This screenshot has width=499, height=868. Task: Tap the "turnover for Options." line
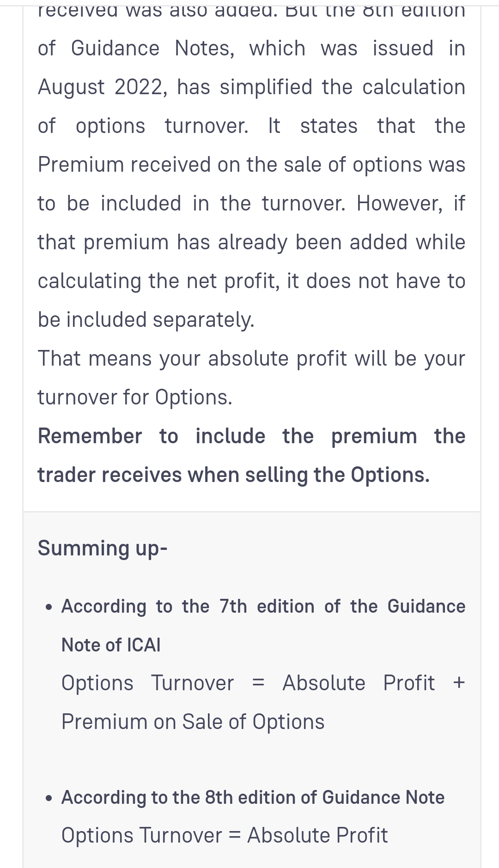click(134, 398)
